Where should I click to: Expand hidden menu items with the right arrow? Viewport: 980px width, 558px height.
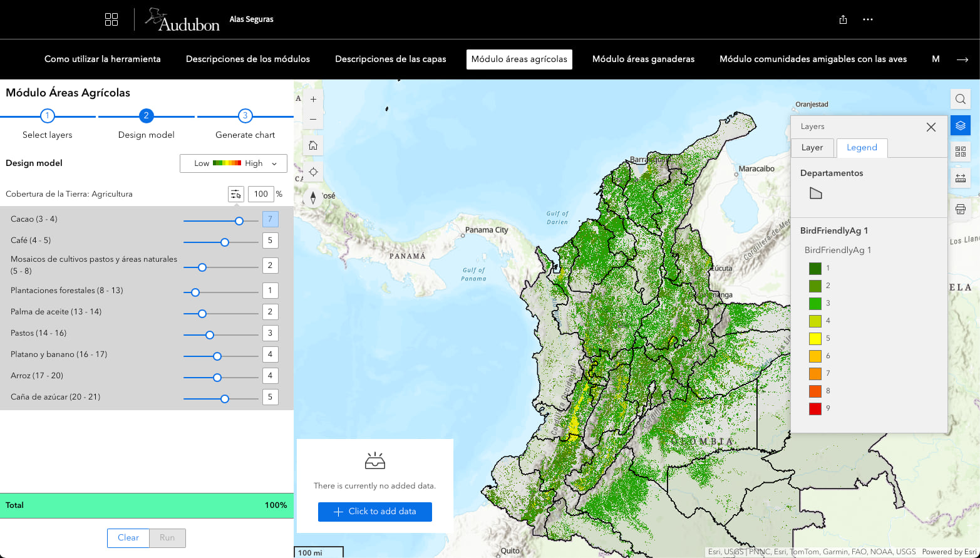[x=964, y=59]
